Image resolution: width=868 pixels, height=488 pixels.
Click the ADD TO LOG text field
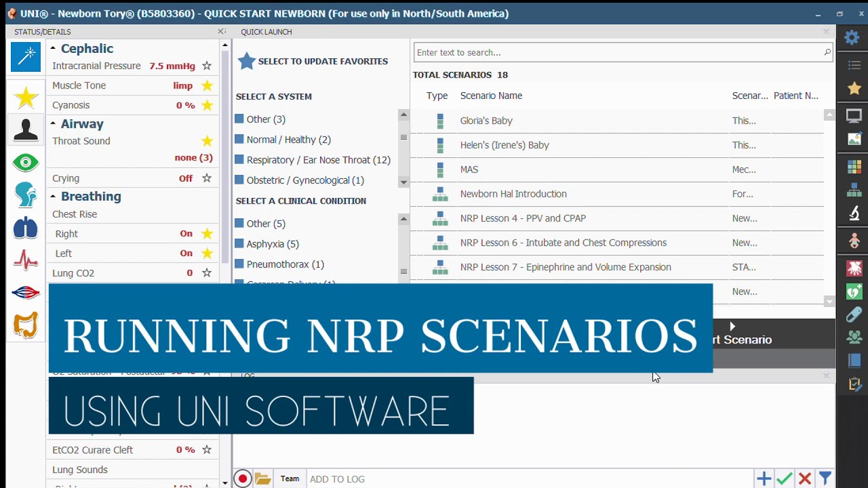click(x=529, y=479)
